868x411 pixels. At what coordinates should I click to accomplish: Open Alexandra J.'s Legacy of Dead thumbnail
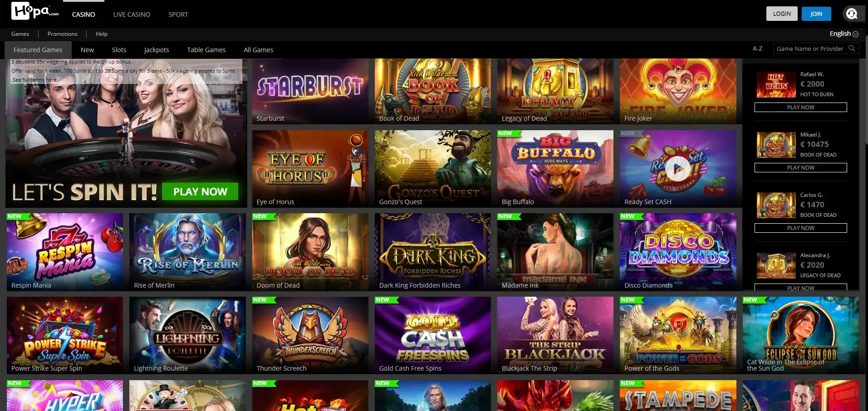tap(776, 265)
